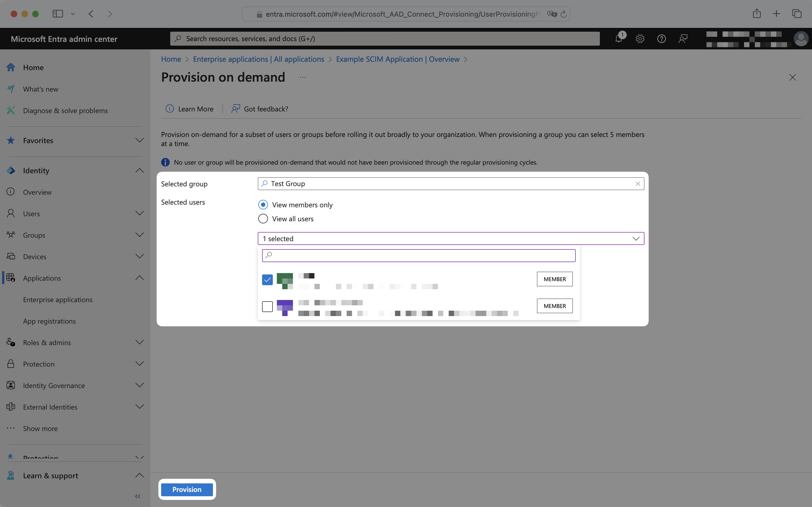This screenshot has height=507, width=812.
Task: Collapse the 1 selected users dropdown
Action: 636,238
